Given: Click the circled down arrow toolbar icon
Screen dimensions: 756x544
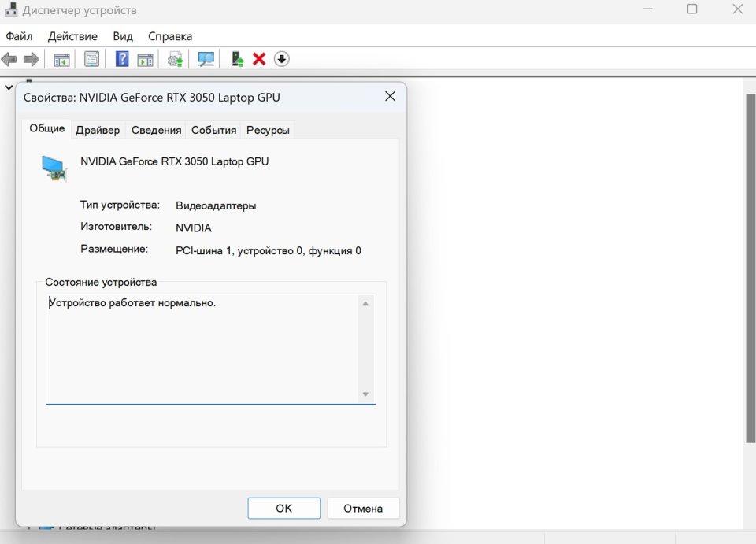Looking at the screenshot, I should click(x=282, y=59).
